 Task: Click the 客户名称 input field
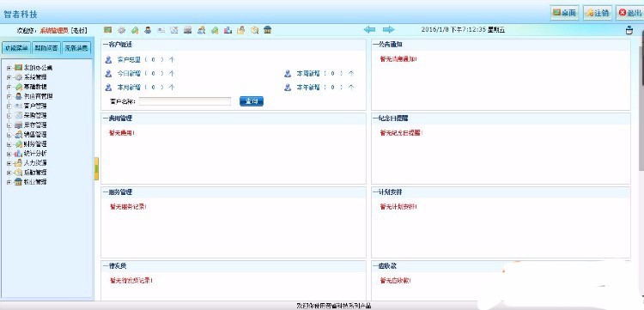pyautogui.click(x=185, y=101)
